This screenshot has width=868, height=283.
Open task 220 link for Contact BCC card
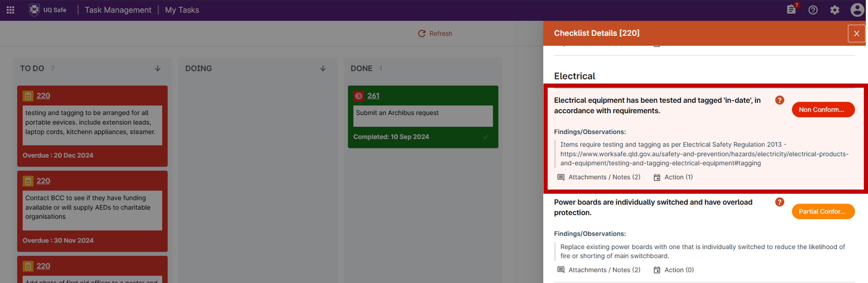pos(43,181)
